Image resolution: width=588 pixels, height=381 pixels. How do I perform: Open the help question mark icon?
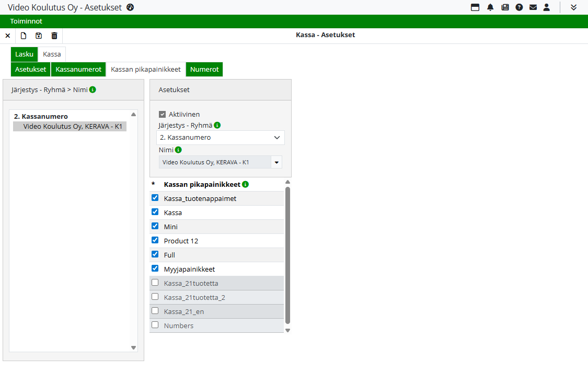[519, 7]
